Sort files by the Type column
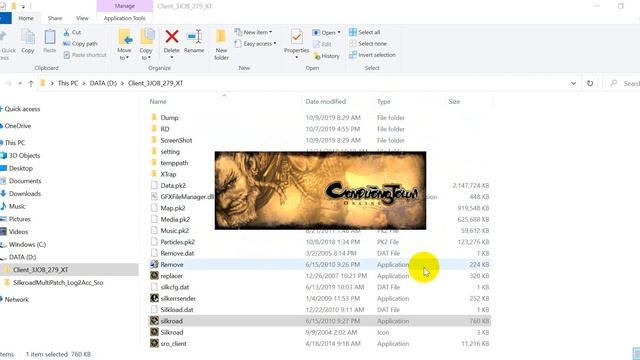Image resolution: width=640 pixels, height=360 pixels. [x=384, y=102]
